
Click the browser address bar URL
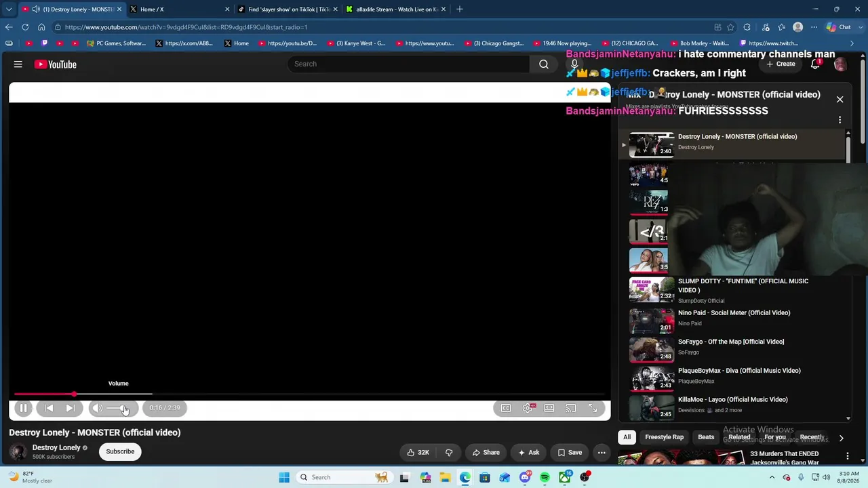[186, 27]
